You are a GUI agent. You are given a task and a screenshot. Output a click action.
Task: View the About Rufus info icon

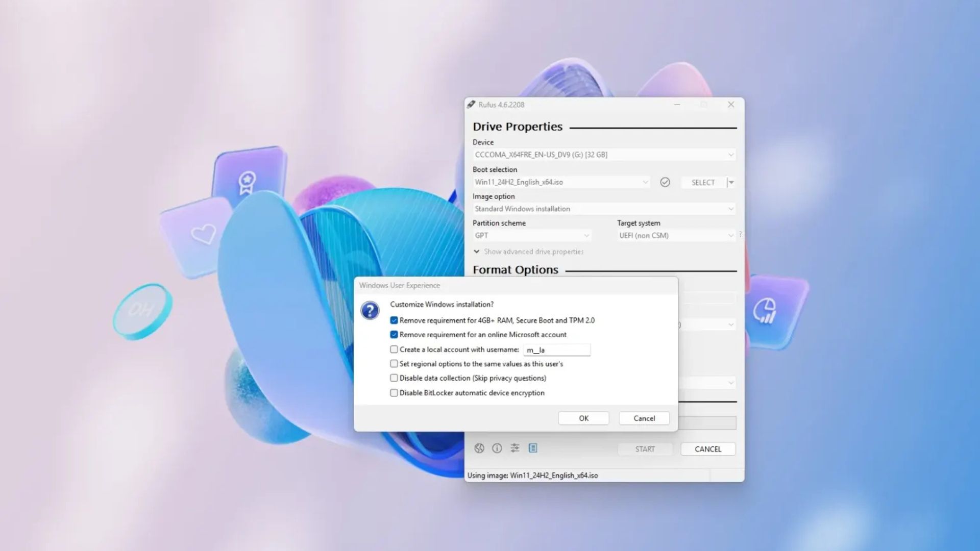click(497, 448)
